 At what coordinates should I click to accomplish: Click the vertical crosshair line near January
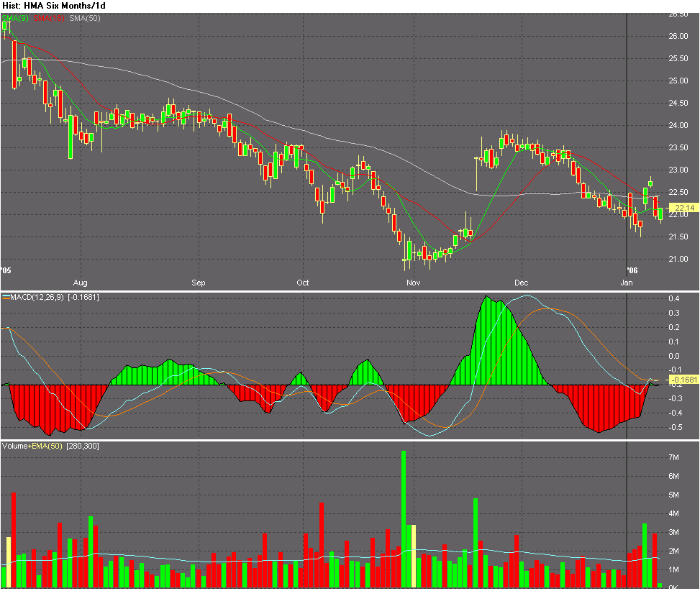pos(627,144)
